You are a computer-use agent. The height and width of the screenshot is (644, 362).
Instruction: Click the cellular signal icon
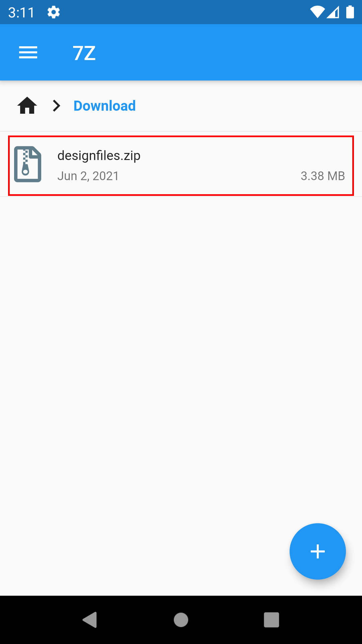(x=333, y=12)
